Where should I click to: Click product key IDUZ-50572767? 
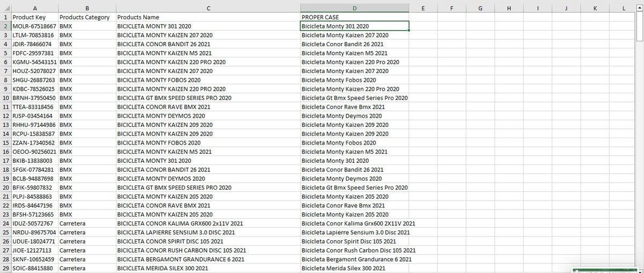34,223
